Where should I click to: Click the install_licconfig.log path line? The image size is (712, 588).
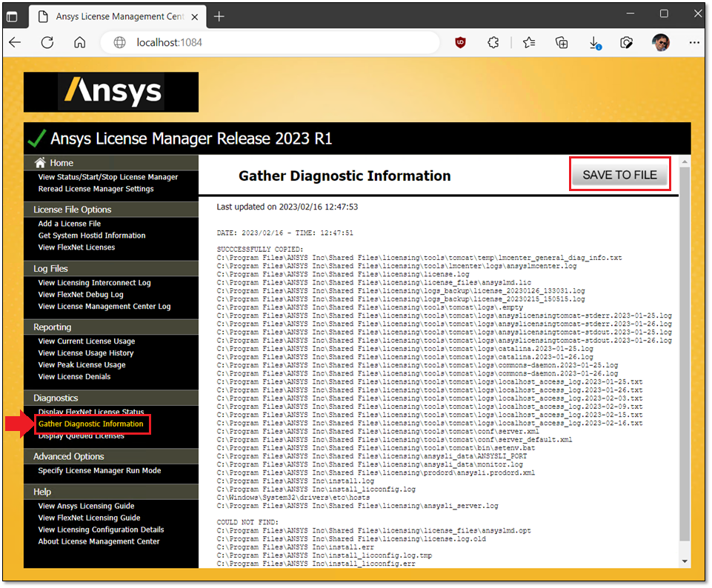click(316, 490)
